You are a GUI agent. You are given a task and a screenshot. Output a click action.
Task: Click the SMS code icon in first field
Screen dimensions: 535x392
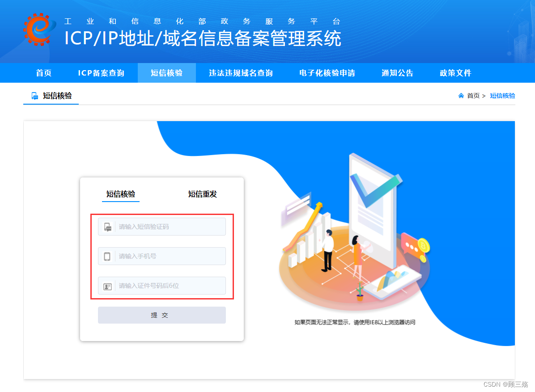click(x=107, y=227)
